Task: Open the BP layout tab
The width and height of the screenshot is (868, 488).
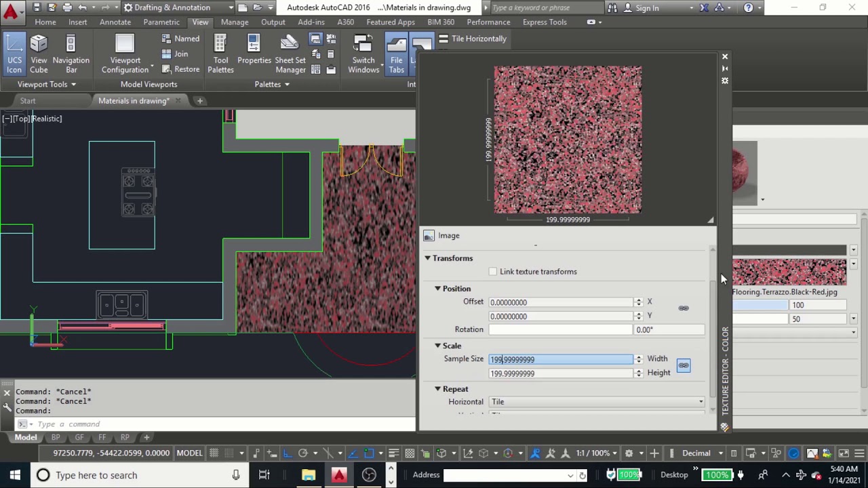Action: [x=56, y=437]
